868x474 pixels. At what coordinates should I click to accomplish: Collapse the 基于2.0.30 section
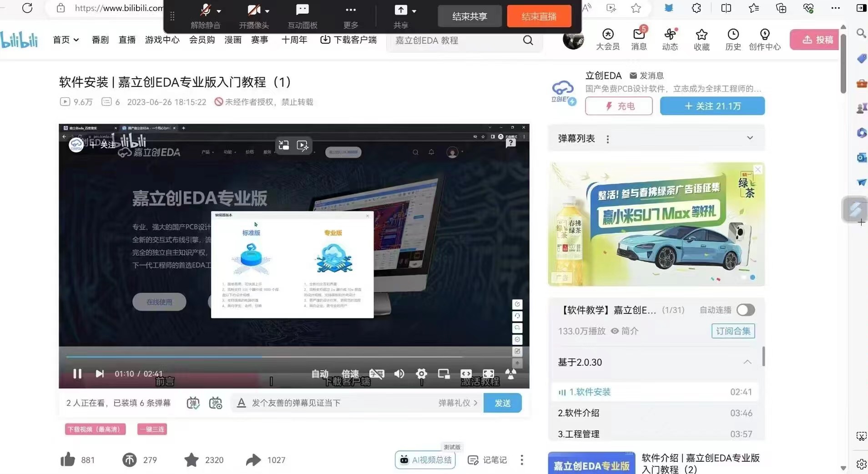pos(747,363)
